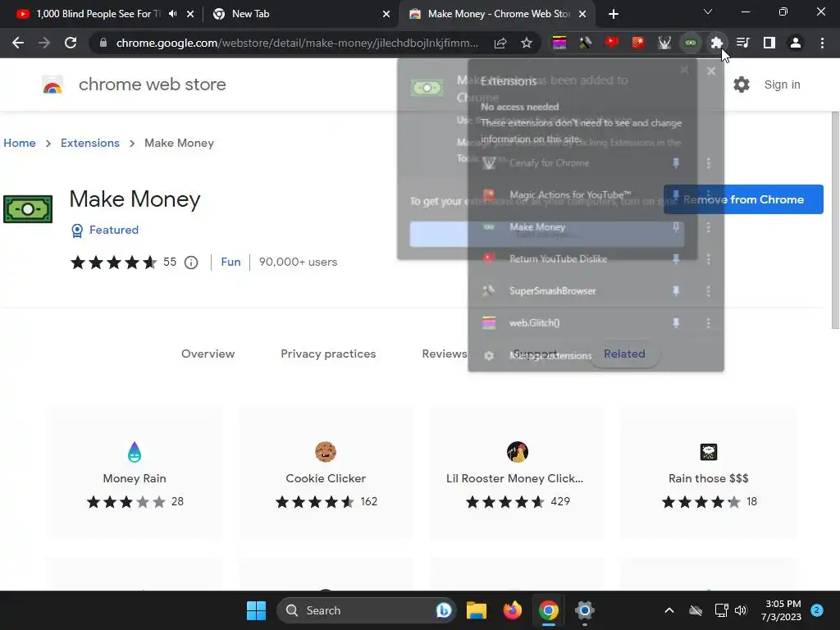Open web.Glitch() extension in toolbar
840x630 pixels.
tap(559, 43)
